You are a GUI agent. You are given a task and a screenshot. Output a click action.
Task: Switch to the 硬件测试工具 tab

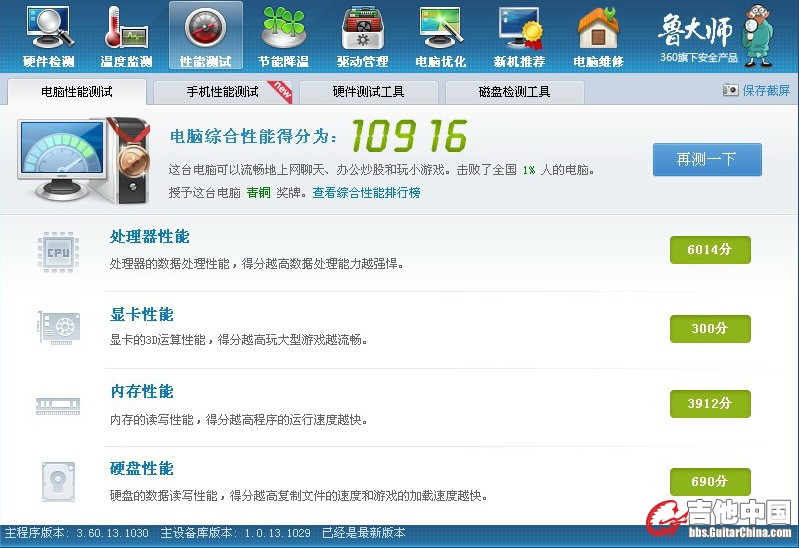pos(368,92)
